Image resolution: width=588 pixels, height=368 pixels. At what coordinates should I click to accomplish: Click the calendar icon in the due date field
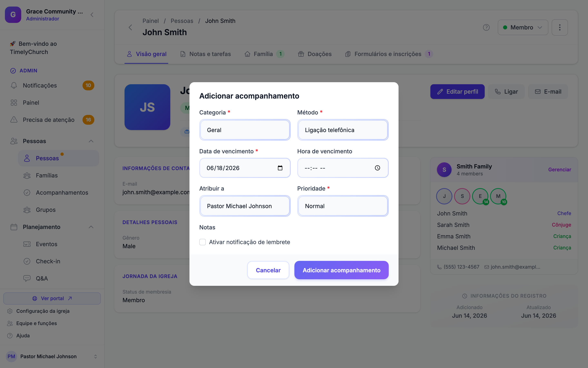280,168
